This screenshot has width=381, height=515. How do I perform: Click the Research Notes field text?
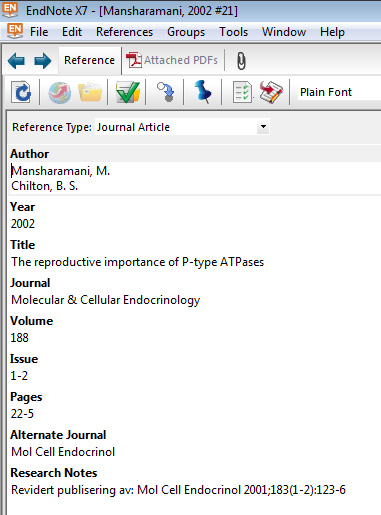point(178,490)
